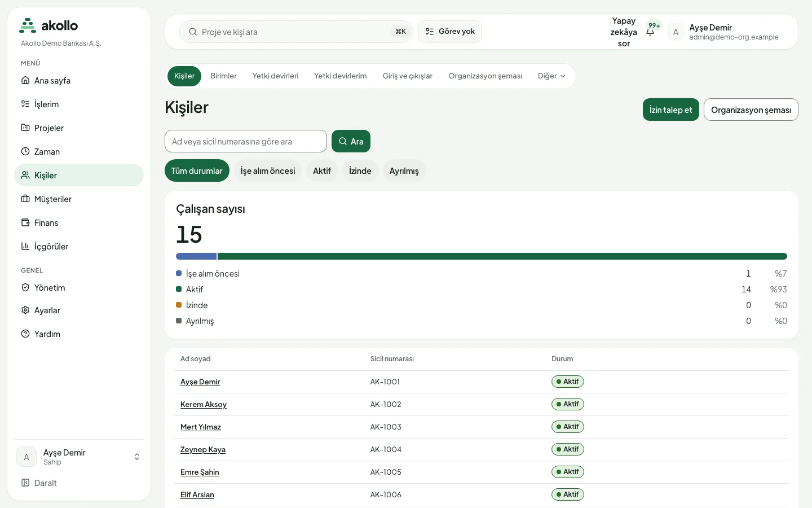Click the Ad veya sicil numarasına search field

[246, 141]
